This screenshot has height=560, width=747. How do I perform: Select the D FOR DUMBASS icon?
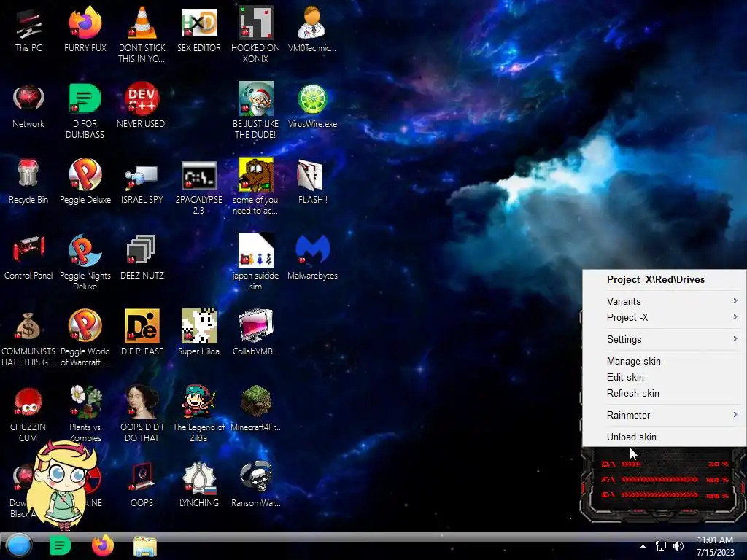click(x=85, y=111)
